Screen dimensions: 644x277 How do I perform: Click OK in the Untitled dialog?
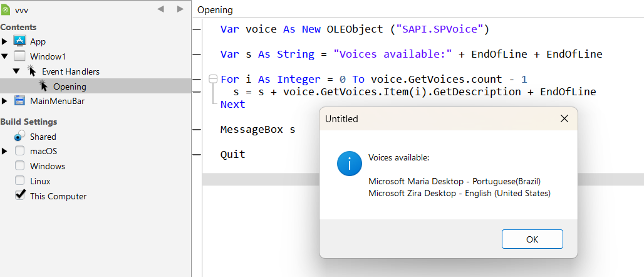click(x=532, y=239)
